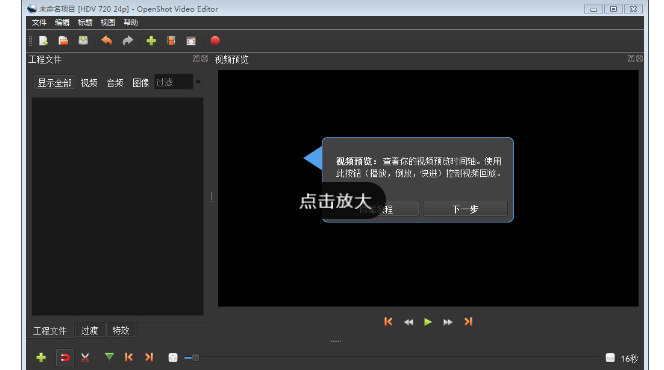The height and width of the screenshot is (370, 664).
Task: Export video with the red circle icon
Action: [215, 41]
